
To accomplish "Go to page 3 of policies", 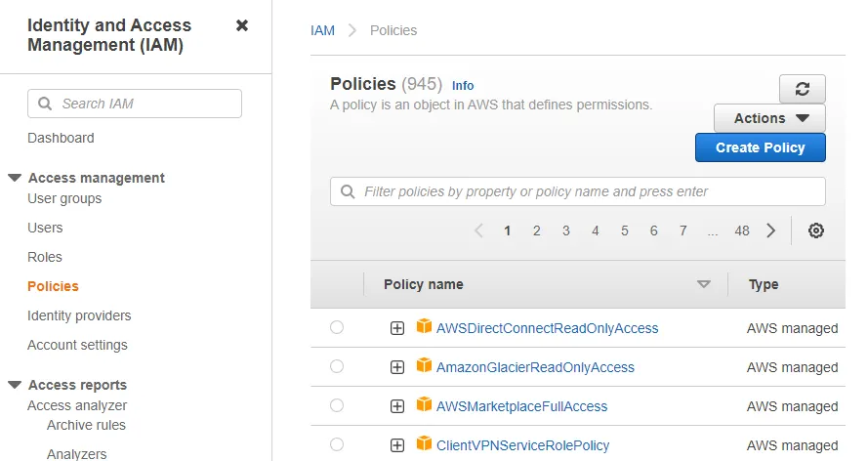I will 565,230.
